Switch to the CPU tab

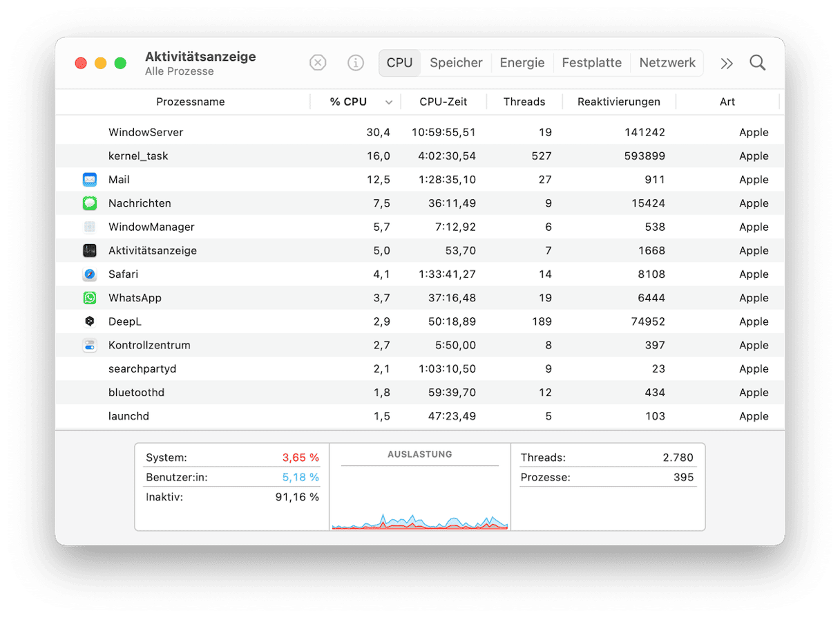[399, 63]
